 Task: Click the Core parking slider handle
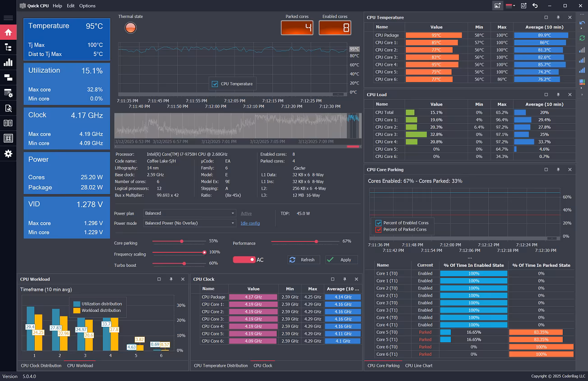coord(182,242)
